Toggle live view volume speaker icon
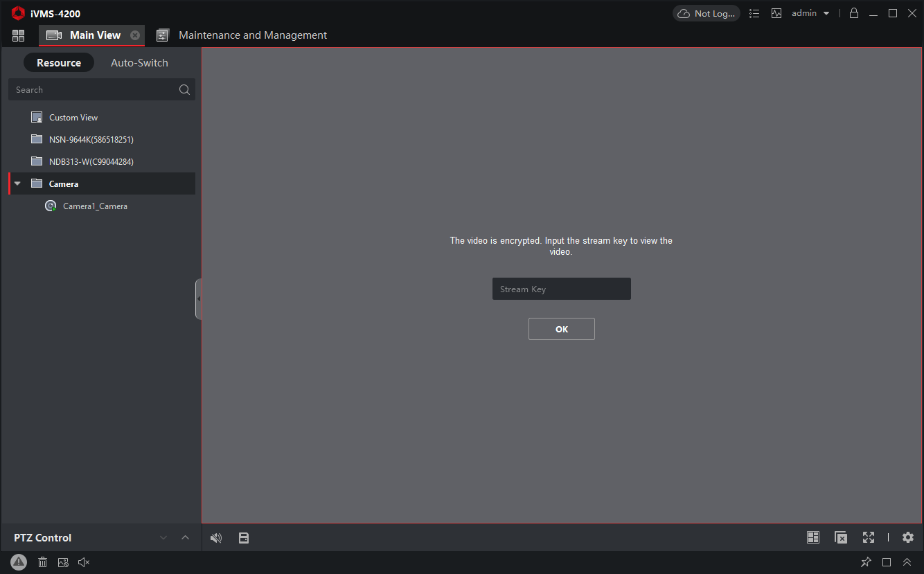The height and width of the screenshot is (574, 924). coord(216,538)
